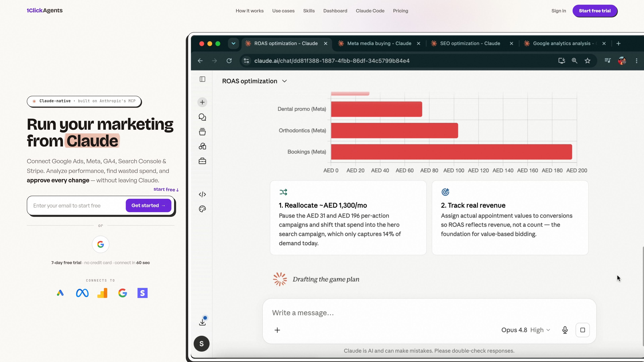Click the Reallocate ~AED 1,300/mo heading
644x362 pixels.
pos(323,205)
